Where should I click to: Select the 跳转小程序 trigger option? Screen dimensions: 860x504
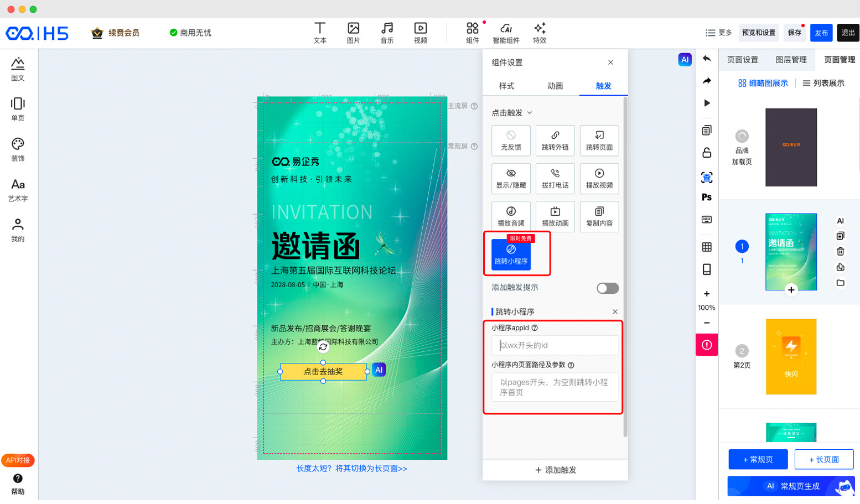(x=511, y=254)
